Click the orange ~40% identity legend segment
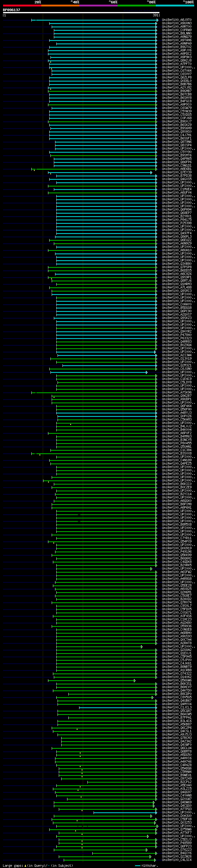Screen dimensions: 197x868 pos(60,6)
